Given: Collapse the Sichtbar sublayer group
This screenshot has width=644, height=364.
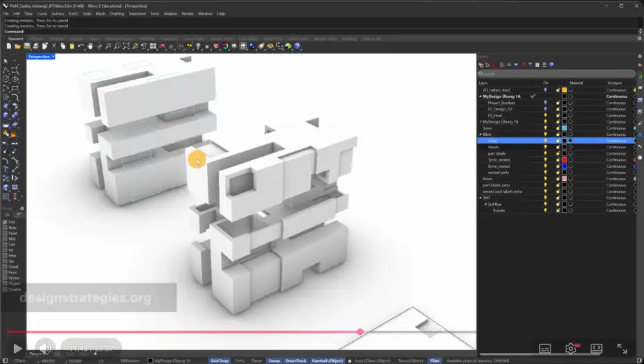Looking at the screenshot, I should coord(485,204).
